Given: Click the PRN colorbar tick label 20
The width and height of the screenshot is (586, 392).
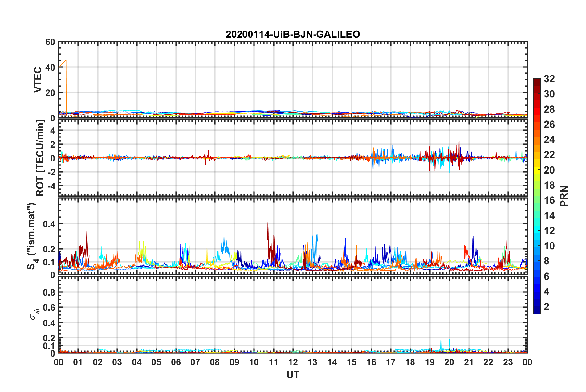Looking at the screenshot, I should pos(549,170).
